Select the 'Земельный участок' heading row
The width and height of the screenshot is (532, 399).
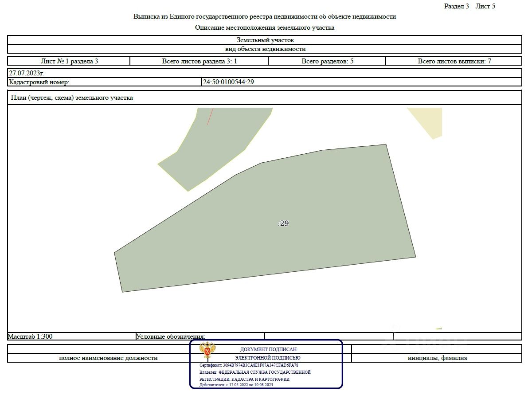265,40
